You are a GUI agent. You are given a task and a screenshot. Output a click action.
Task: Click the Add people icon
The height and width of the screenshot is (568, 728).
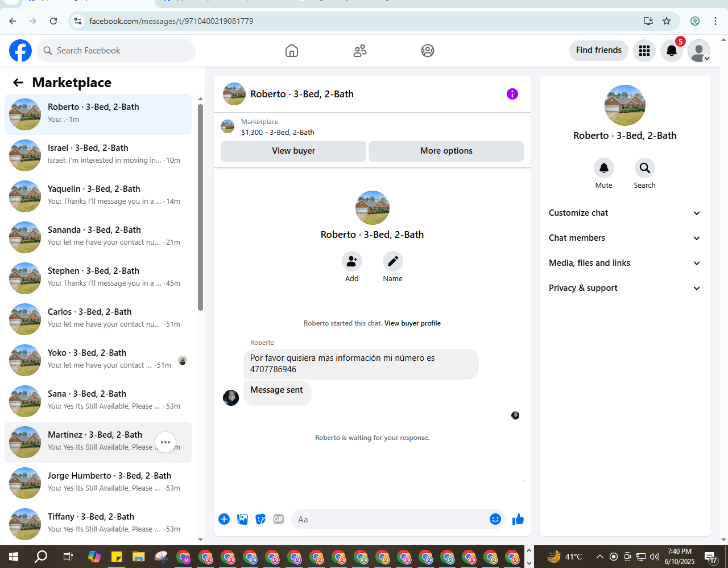click(352, 261)
